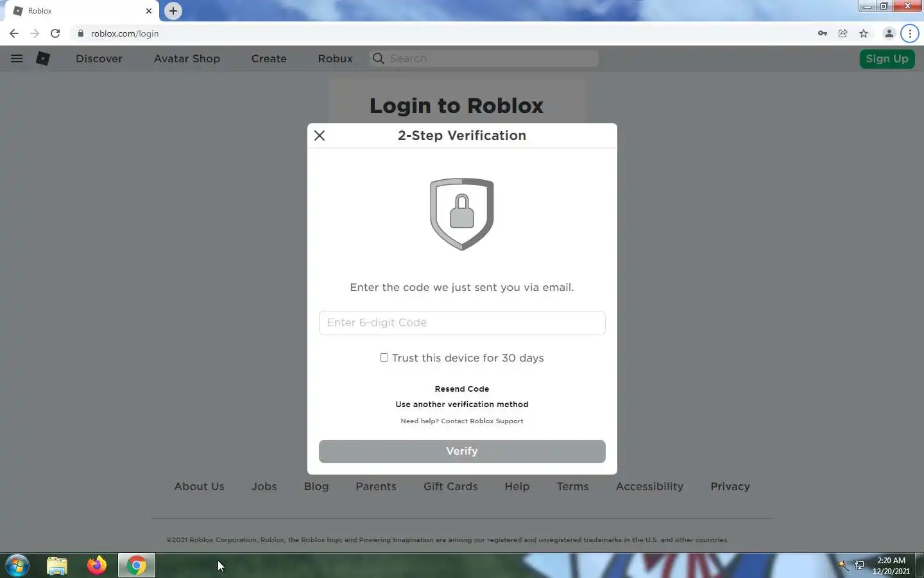Open the Discover menu item

pyautogui.click(x=99, y=58)
